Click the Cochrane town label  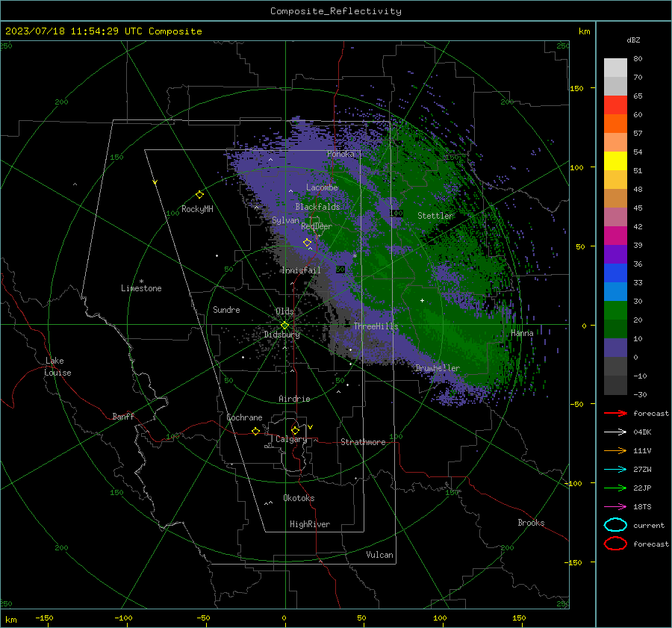point(244,417)
